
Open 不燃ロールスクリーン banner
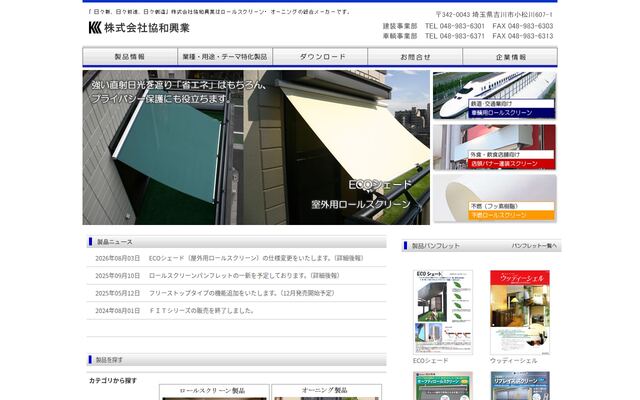click(494, 198)
